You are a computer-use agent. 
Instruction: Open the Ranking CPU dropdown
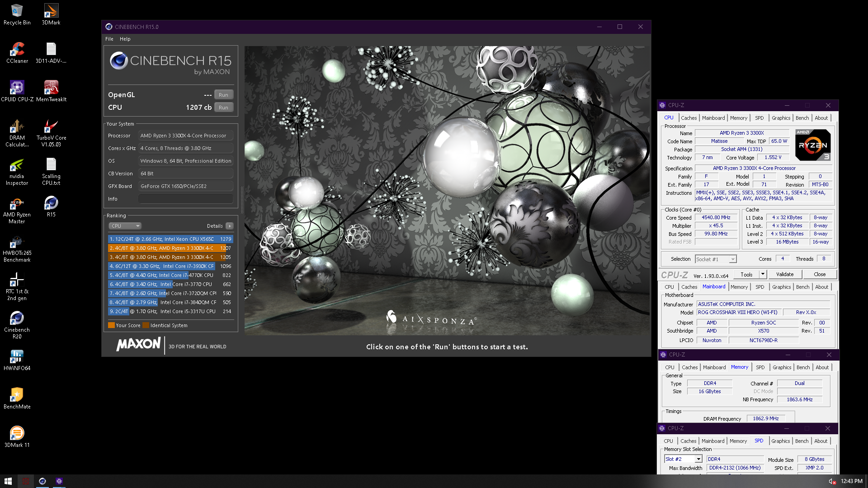(x=125, y=226)
